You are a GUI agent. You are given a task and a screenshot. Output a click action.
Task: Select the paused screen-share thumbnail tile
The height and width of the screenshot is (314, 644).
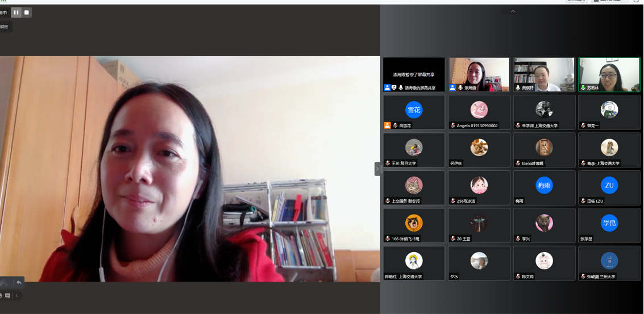point(414,74)
